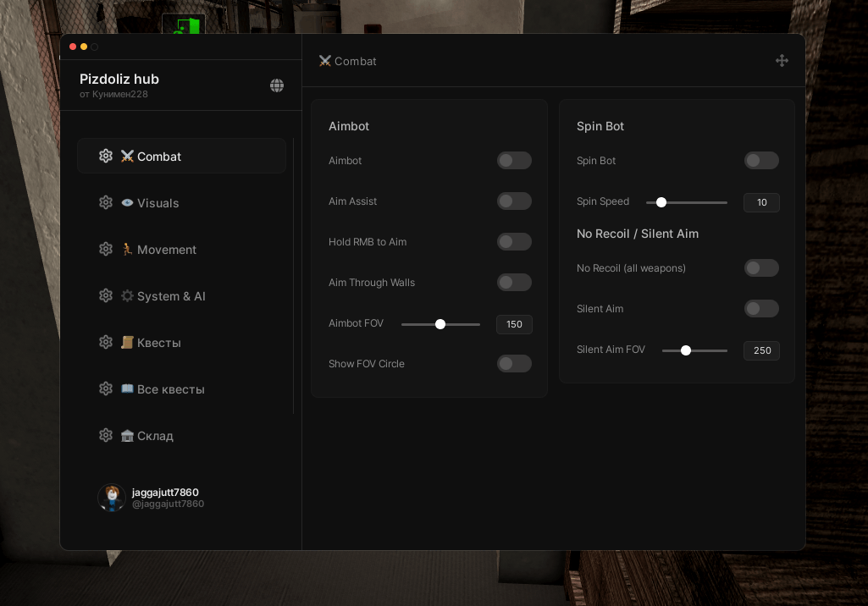Click the Pizdoliz hub title
The image size is (868, 606).
pyautogui.click(x=119, y=80)
